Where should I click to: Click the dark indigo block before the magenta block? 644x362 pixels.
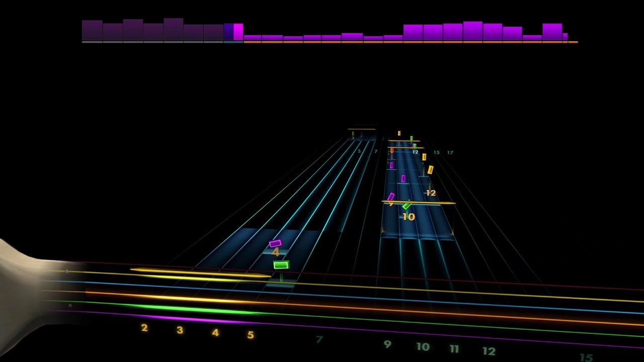point(228,32)
